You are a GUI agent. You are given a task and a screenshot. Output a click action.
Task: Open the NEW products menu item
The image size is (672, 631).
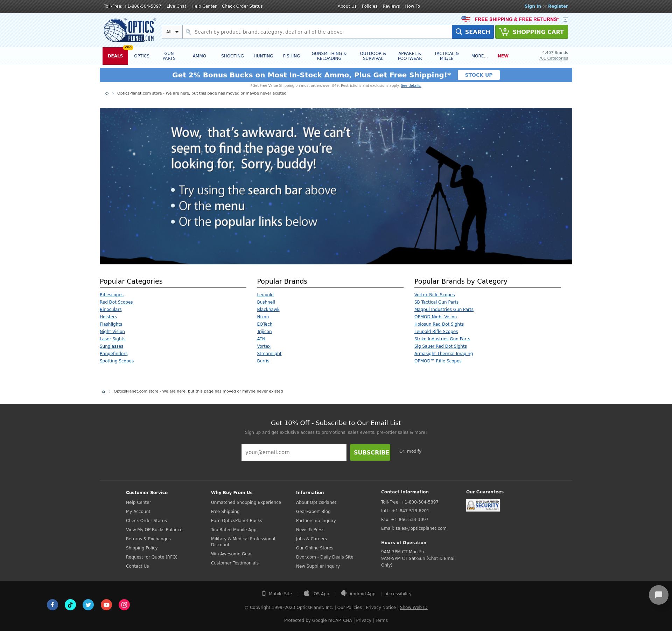pyautogui.click(x=503, y=56)
